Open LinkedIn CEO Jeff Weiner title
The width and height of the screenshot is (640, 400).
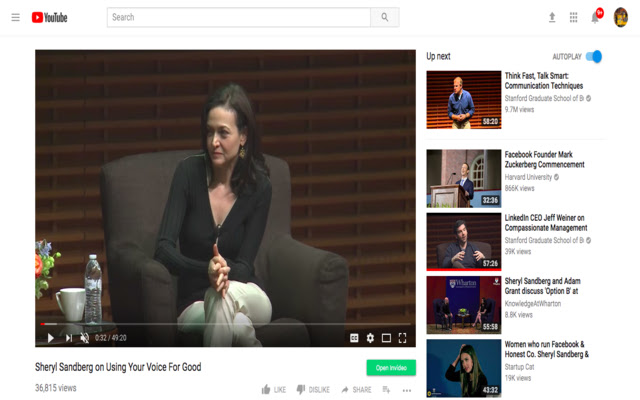tap(546, 223)
